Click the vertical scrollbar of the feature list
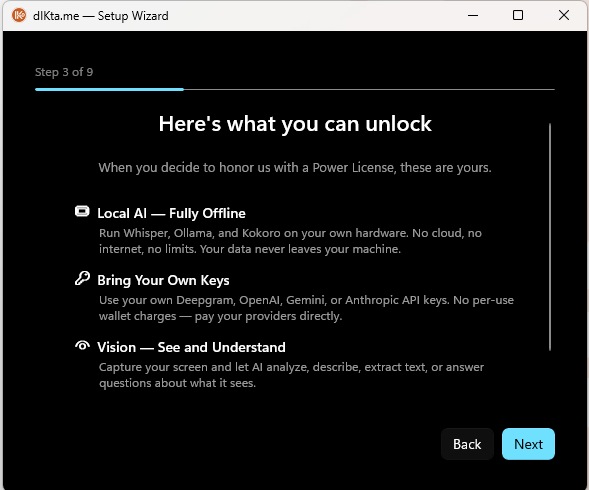Viewport: 589px width, 490px height. 550,237
